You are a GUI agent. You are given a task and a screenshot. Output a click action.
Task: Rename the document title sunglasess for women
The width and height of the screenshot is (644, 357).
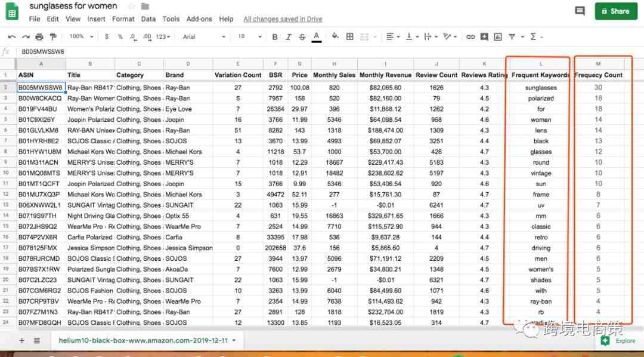(73, 6)
